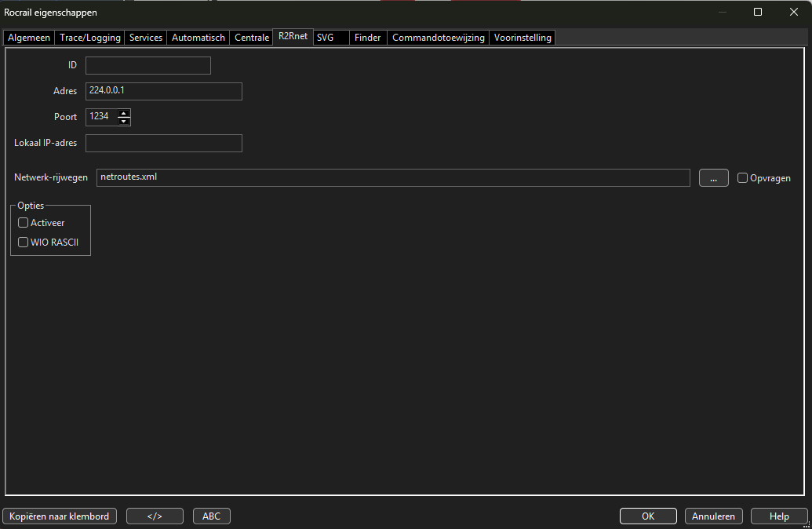Click the XML source </> button

click(x=155, y=516)
